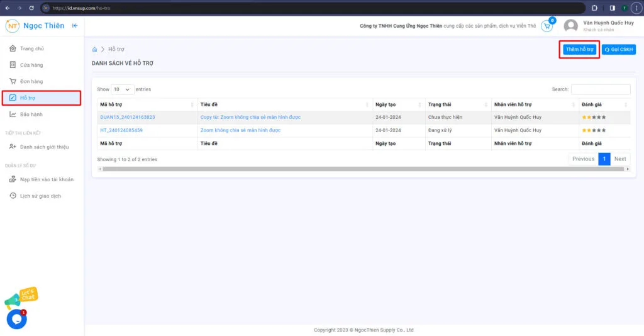This screenshot has height=336, width=644.
Task: Open ticket DUAN15_240124163823 link
Action: (x=128, y=117)
